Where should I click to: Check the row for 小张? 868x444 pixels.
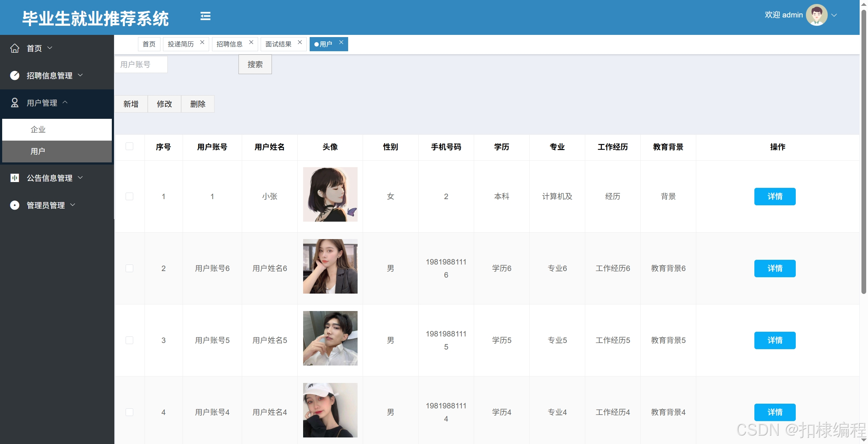pyautogui.click(x=129, y=196)
